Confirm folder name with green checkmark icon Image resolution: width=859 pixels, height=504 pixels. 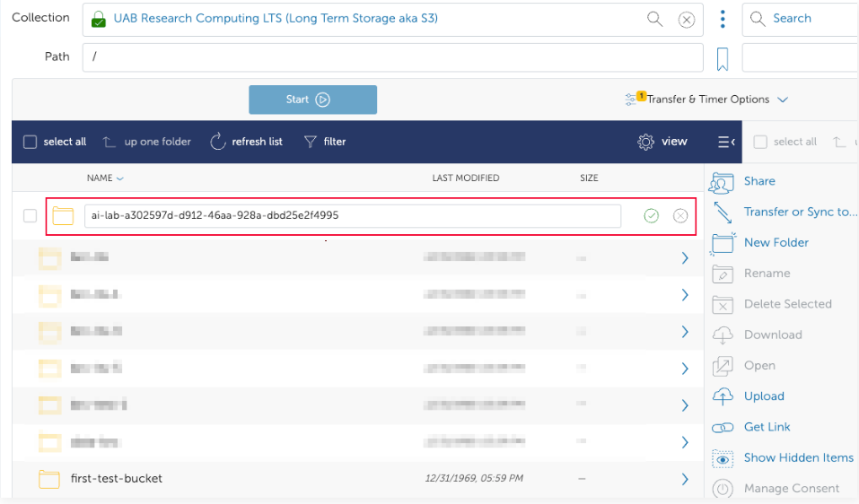651,216
